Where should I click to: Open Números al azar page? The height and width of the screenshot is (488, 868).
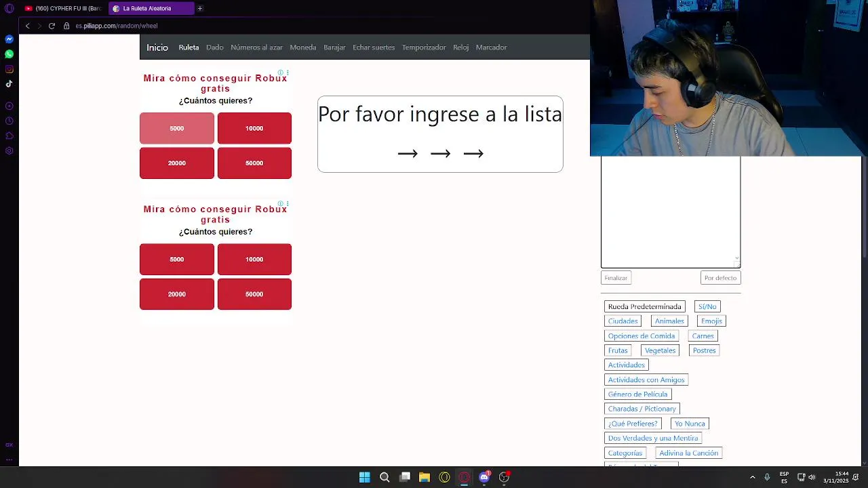[256, 47]
